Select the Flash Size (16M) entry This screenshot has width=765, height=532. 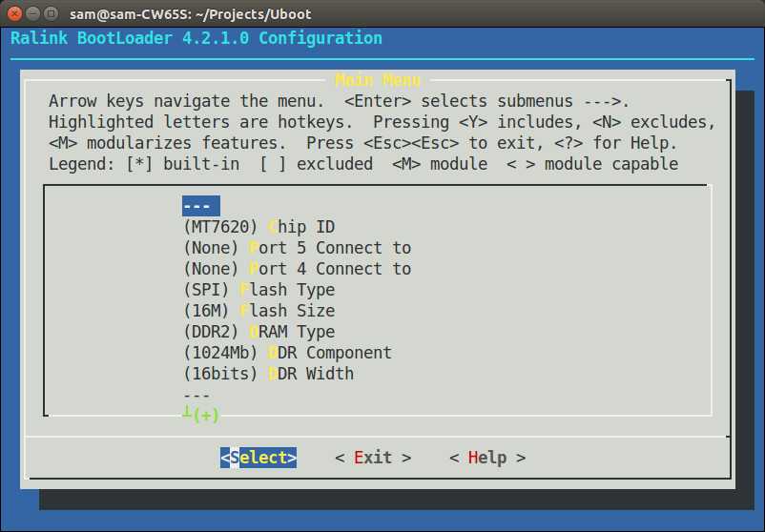[x=259, y=311]
